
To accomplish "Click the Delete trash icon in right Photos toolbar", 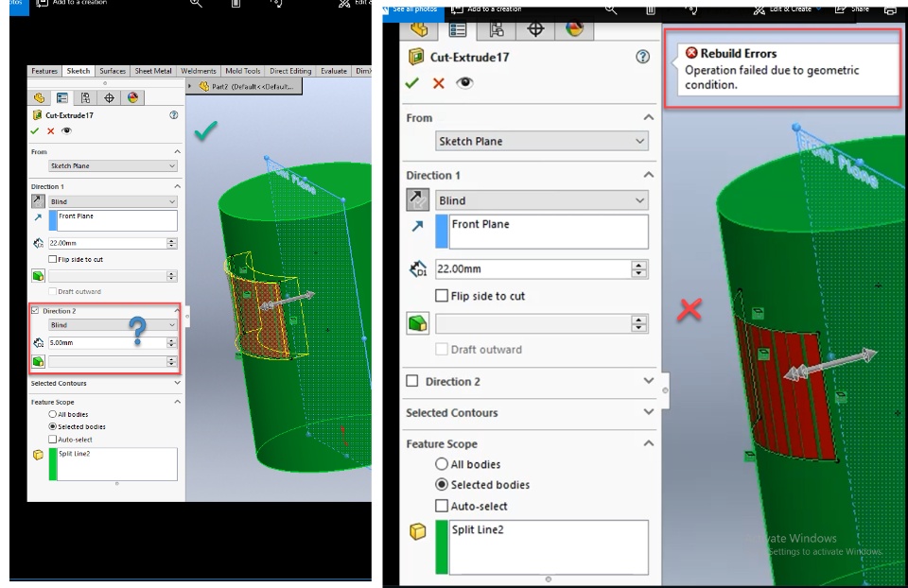I will (x=651, y=9).
